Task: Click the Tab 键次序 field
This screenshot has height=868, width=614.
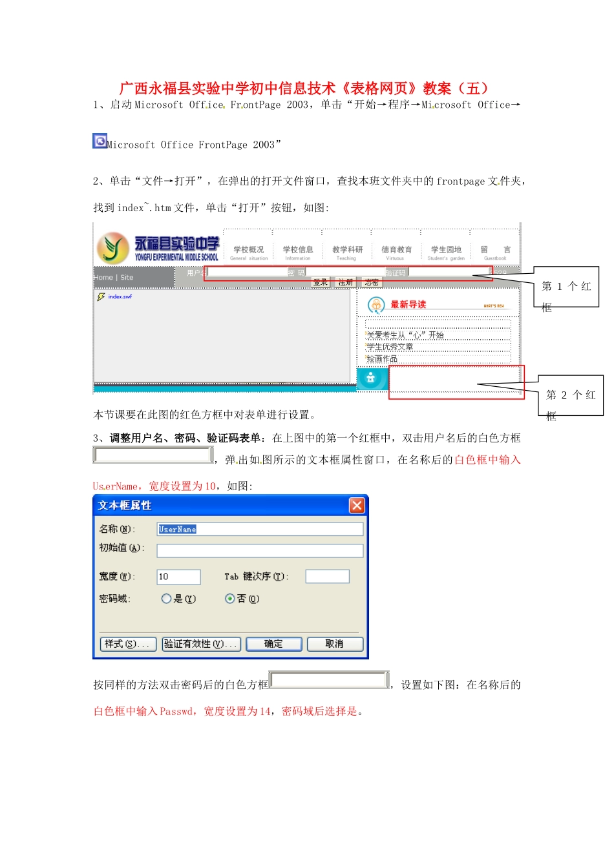Action: 327,576
